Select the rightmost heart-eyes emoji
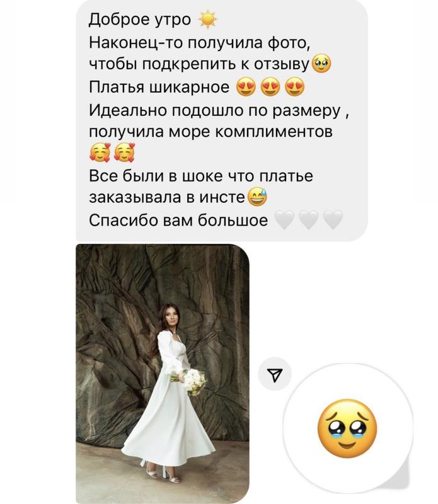The width and height of the screenshot is (438, 504). coord(294,87)
